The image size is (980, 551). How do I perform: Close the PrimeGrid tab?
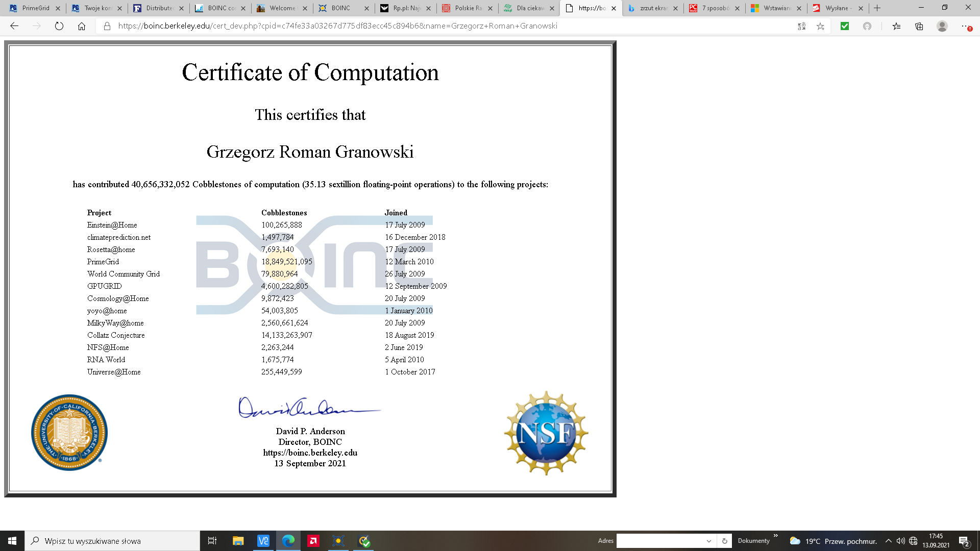point(58,8)
